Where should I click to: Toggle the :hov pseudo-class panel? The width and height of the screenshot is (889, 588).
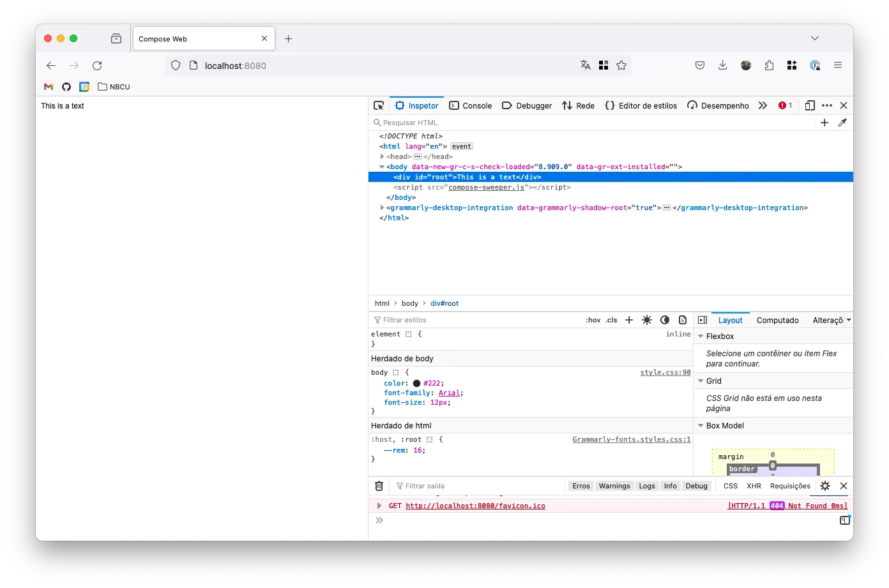click(593, 320)
